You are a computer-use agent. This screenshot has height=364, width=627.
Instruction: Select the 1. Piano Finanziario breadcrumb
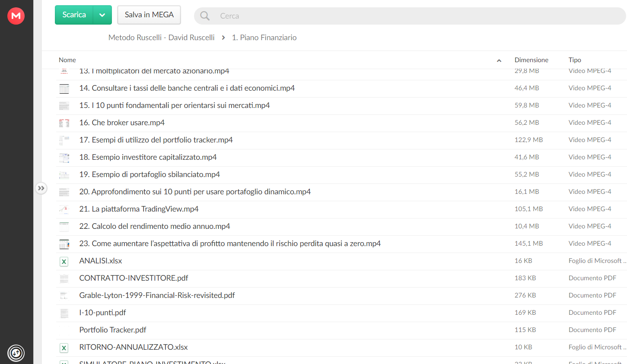coord(264,38)
